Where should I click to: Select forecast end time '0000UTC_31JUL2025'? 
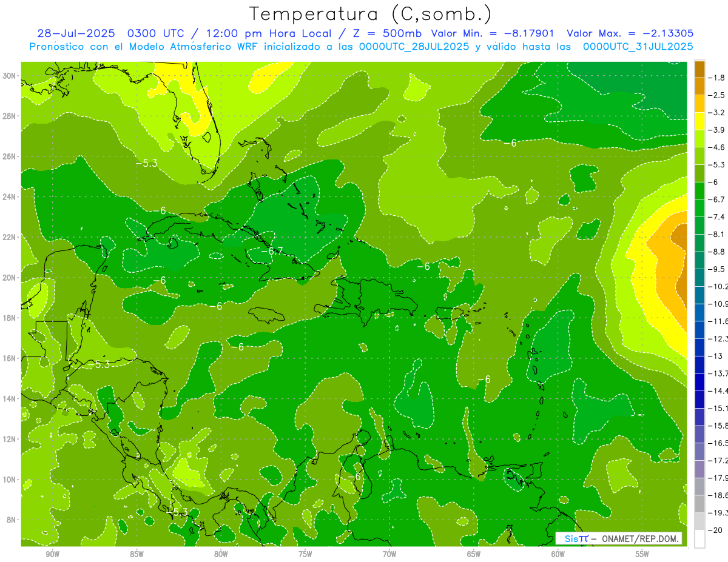[638, 47]
